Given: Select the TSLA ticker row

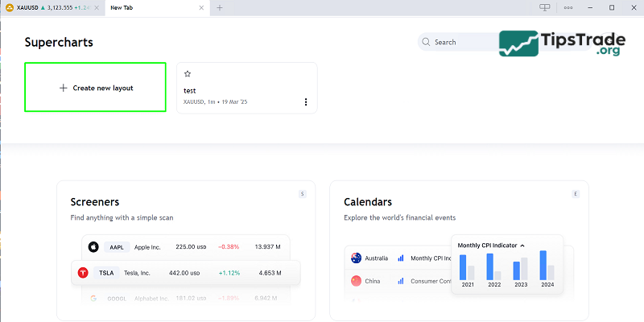Looking at the screenshot, I should 185,273.
